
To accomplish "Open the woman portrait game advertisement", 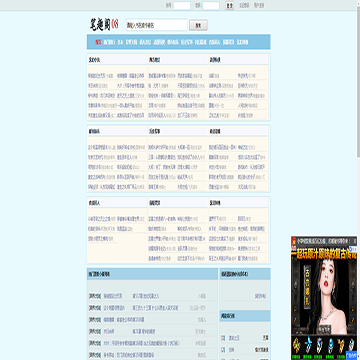I will click(x=324, y=293).
